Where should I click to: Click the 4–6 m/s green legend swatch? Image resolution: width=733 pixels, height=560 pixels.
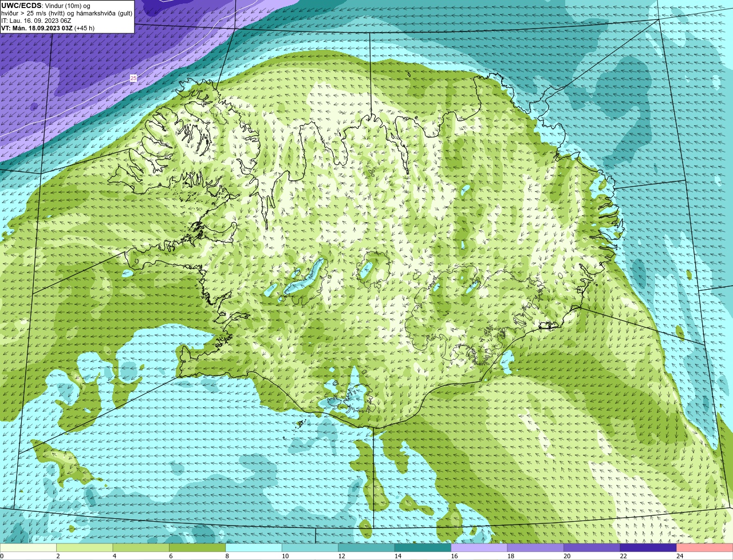pos(141,548)
